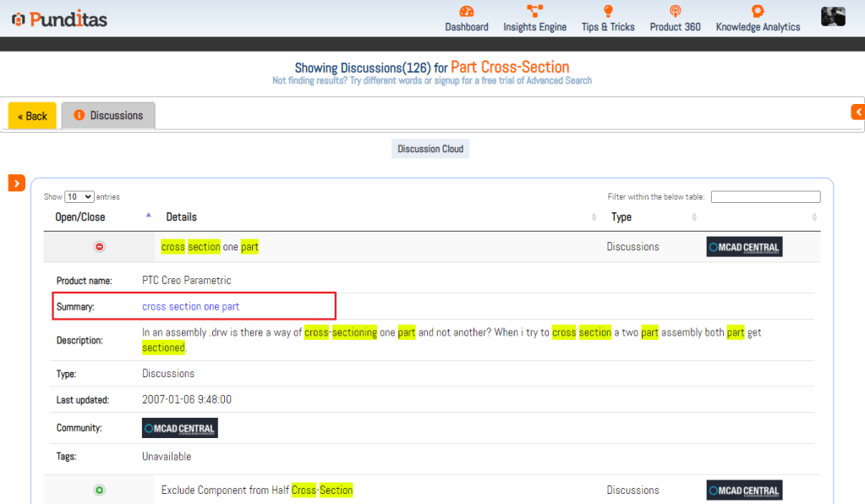Screen dimensions: 865x504
Task: Click the user profile avatar
Action: coord(833,17)
